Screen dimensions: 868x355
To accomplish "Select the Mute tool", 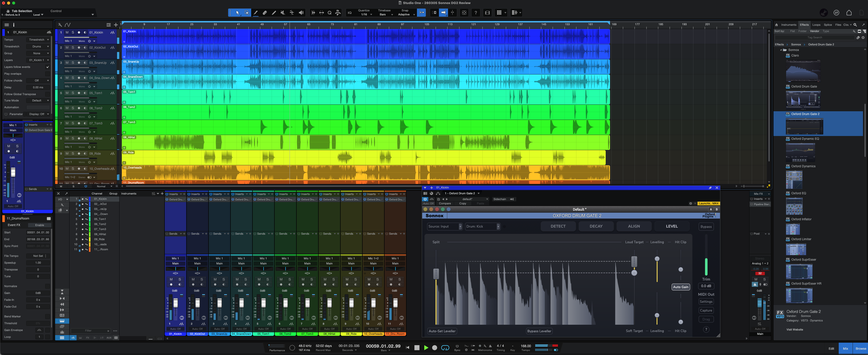I will tap(283, 13).
